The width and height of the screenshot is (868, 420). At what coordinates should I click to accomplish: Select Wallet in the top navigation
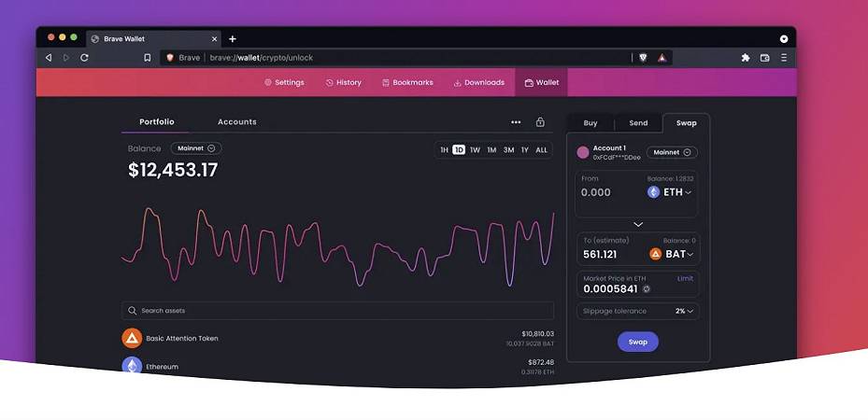click(x=541, y=82)
